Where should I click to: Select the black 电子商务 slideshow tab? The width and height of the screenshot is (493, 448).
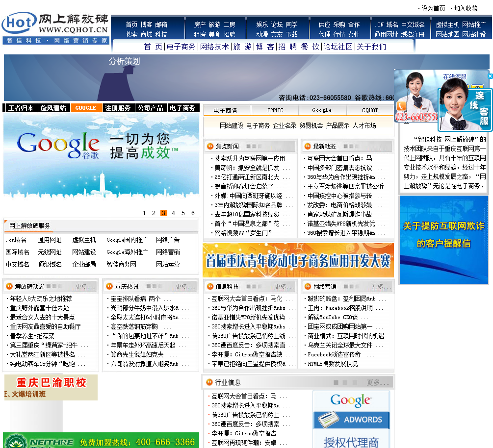183,108
